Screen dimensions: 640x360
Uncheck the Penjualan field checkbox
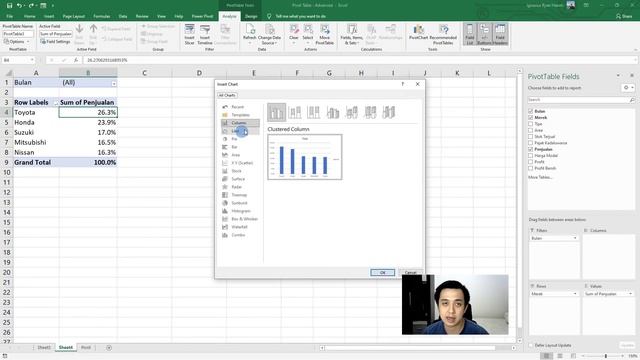531,149
